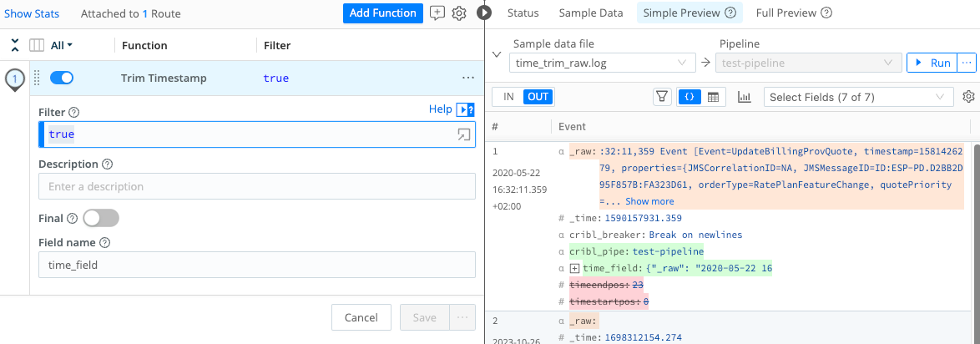
Task: Click the Filter column header
Action: tap(277, 45)
